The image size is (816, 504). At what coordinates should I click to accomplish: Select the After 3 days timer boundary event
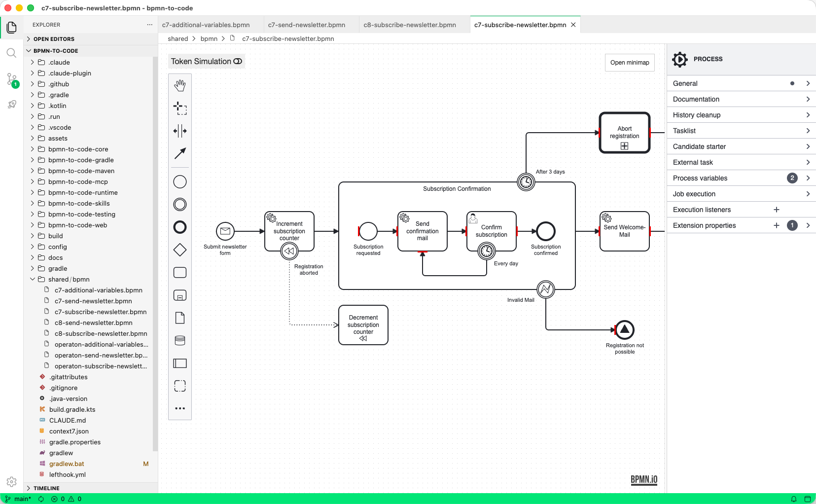[x=526, y=182]
